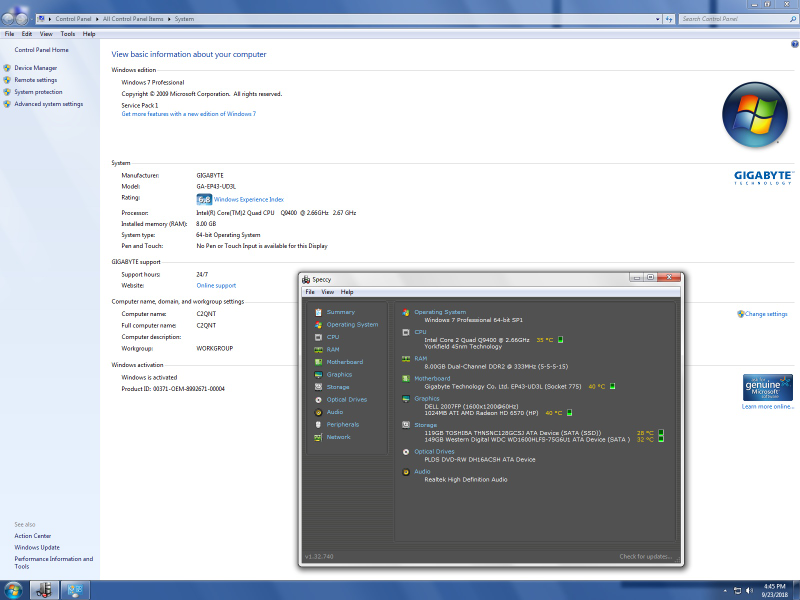Click the 5.8 rating badge
The image size is (800, 600).
(x=204, y=199)
